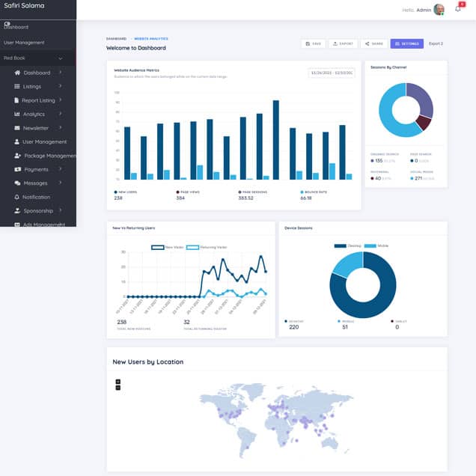The width and height of the screenshot is (476, 476).
Task: Open notifications bell in top header
Action: (x=457, y=9)
